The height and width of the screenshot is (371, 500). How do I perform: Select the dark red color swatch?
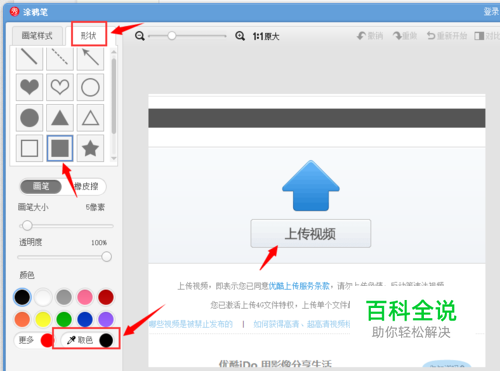(x=106, y=297)
